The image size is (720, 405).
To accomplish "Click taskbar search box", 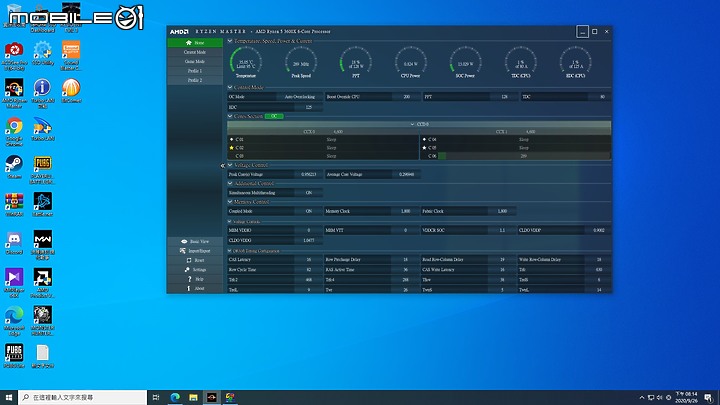I will click(x=83, y=397).
